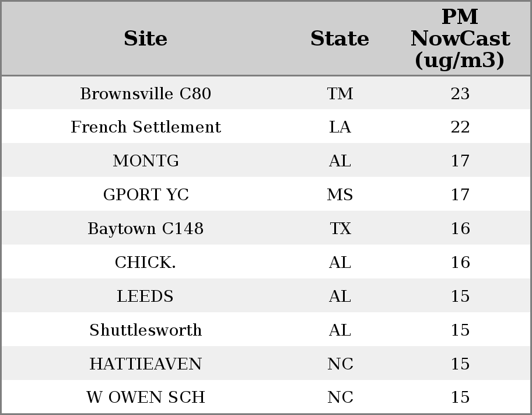Image resolution: width=532 pixels, height=415 pixels.
Task: Select the LEEDS site cell
Action: [145, 297]
